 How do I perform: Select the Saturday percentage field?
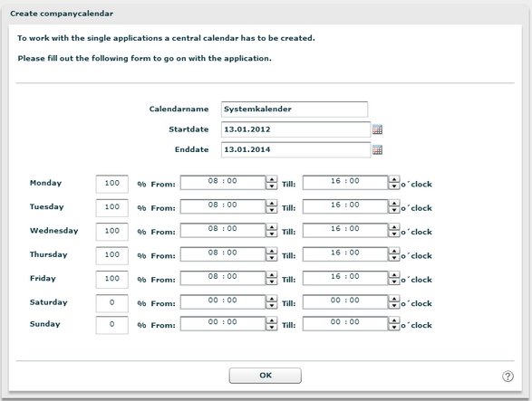tap(112, 303)
